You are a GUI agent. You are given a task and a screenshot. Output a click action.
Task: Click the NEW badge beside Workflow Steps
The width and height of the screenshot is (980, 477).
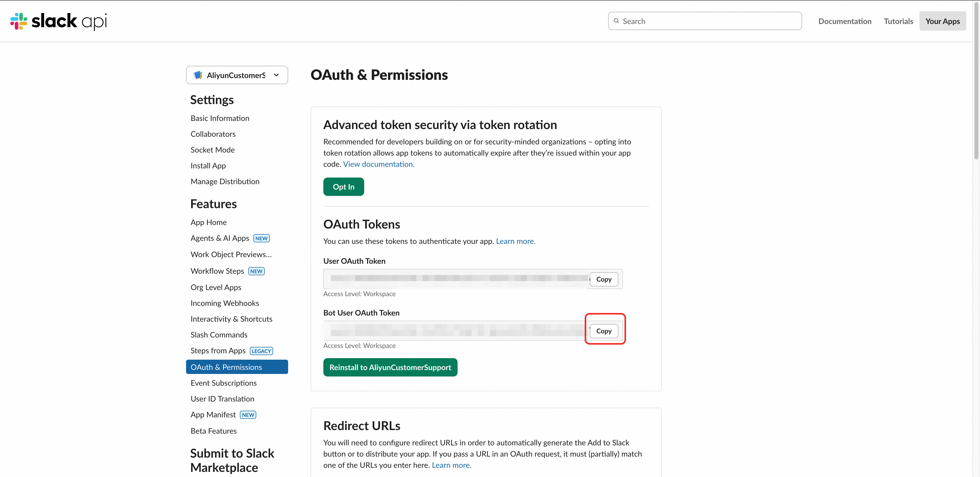(256, 271)
